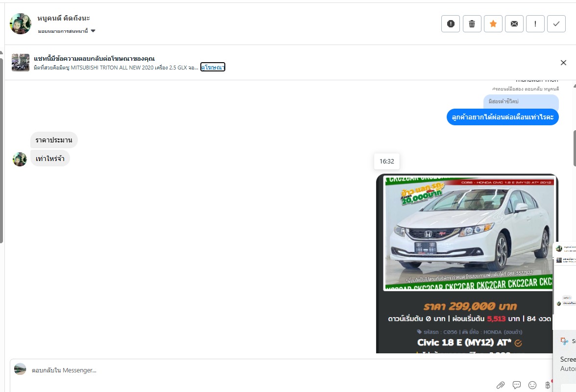Delete conversation with trash icon
Screen dimensions: 576x392
click(472, 24)
